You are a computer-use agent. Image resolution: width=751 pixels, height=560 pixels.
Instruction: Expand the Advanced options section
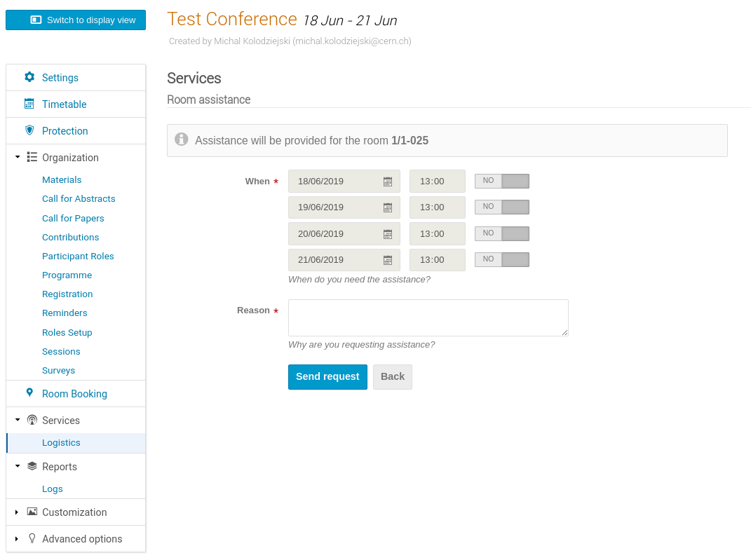click(17, 539)
